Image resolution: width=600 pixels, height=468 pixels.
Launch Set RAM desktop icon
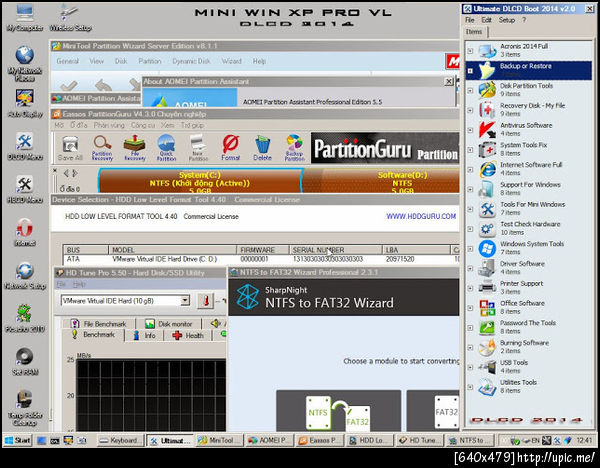click(24, 361)
